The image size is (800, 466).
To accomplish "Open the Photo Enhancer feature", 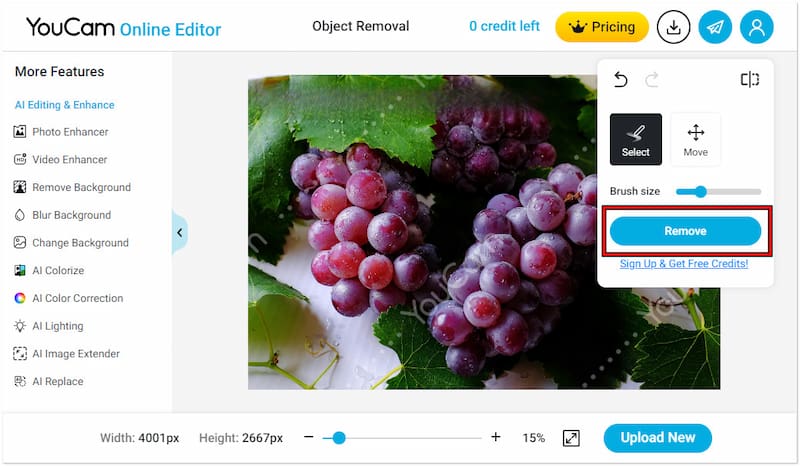I will click(x=70, y=132).
